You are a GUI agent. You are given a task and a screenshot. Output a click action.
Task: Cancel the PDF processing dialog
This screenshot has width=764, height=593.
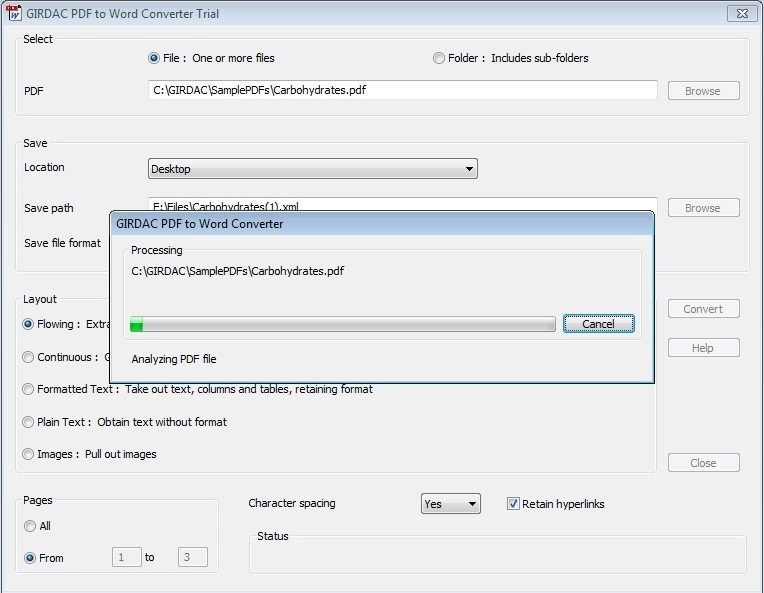598,324
